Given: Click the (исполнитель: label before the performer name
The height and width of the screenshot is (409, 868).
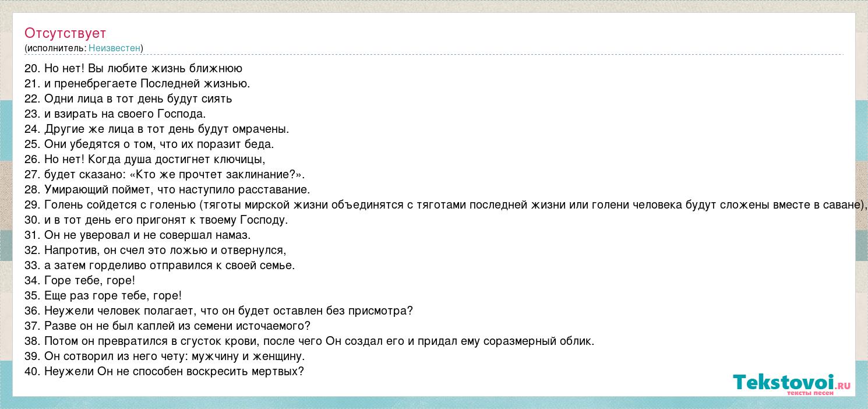Looking at the screenshot, I should [x=55, y=48].
